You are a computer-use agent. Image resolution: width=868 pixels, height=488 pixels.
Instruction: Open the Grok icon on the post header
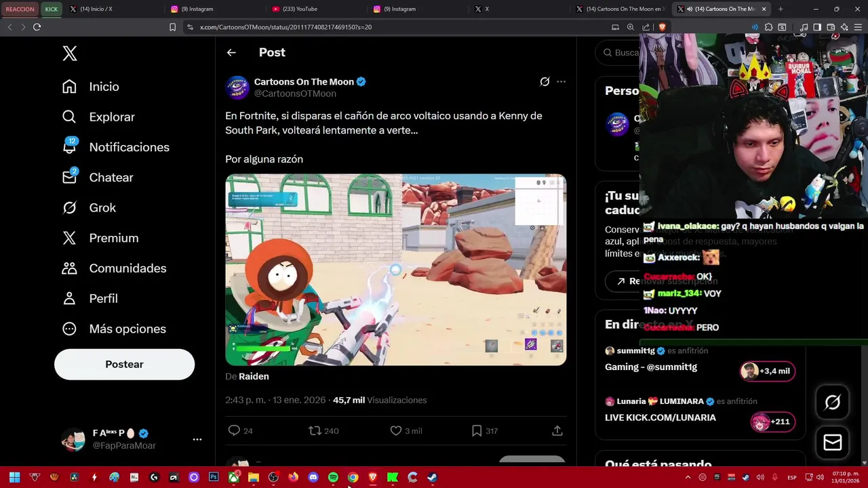coord(545,81)
